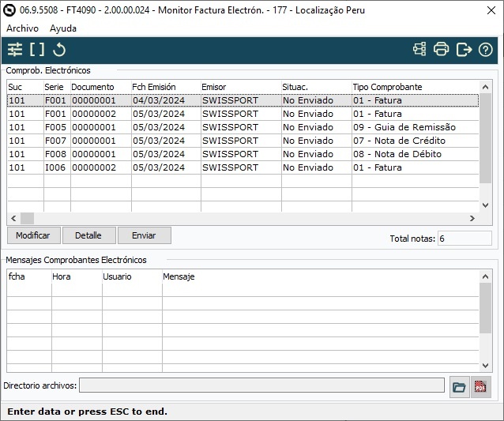Select the row with Serie F001 document 00000001
The image size is (504, 421).
tap(243, 100)
